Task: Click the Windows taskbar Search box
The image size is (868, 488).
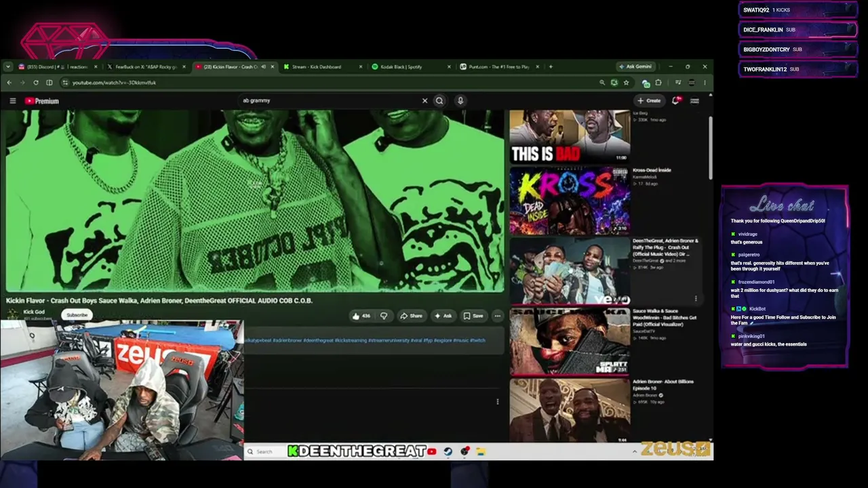Action: pos(265,451)
